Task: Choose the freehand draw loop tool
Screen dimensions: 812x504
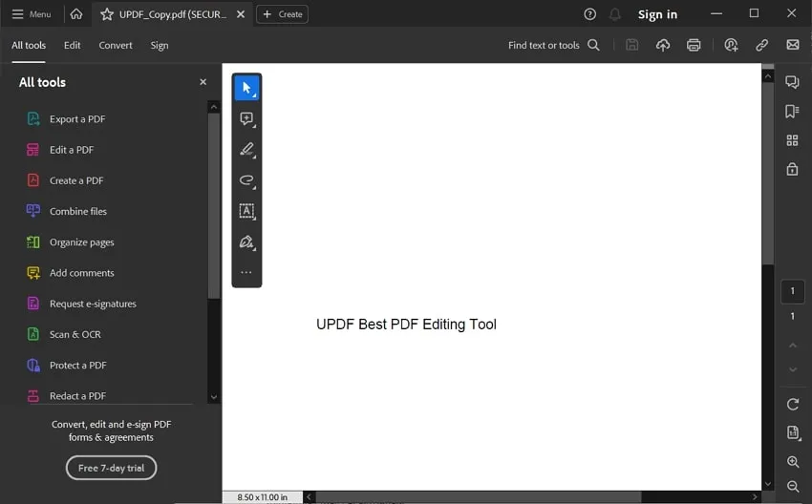Action: 246,180
